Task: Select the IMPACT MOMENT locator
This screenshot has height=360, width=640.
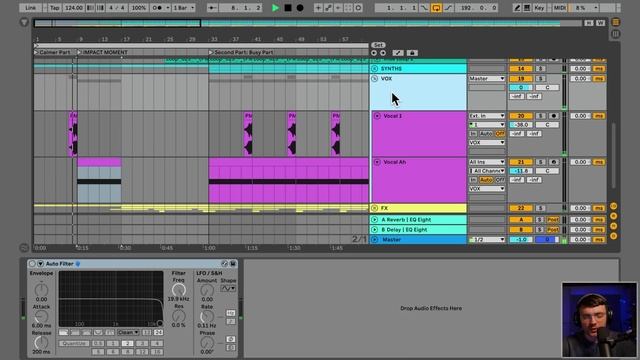Action: tap(102, 52)
